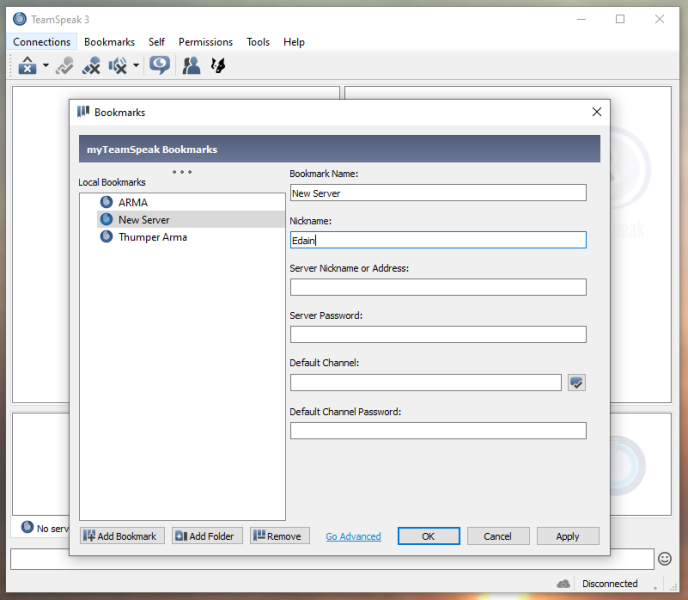Viewport: 688px width, 600px height.
Task: Select the ARMA bookmark
Action: point(132,202)
